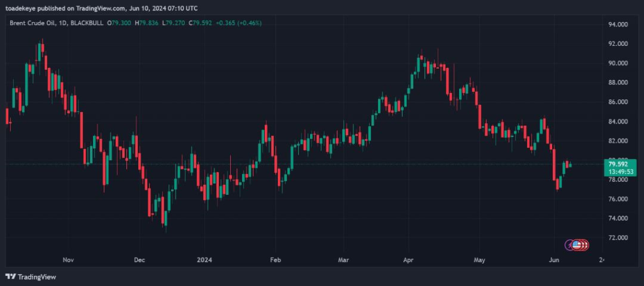Click the 72.000 level on price axis
Screen dimensions: 644x286
point(618,238)
